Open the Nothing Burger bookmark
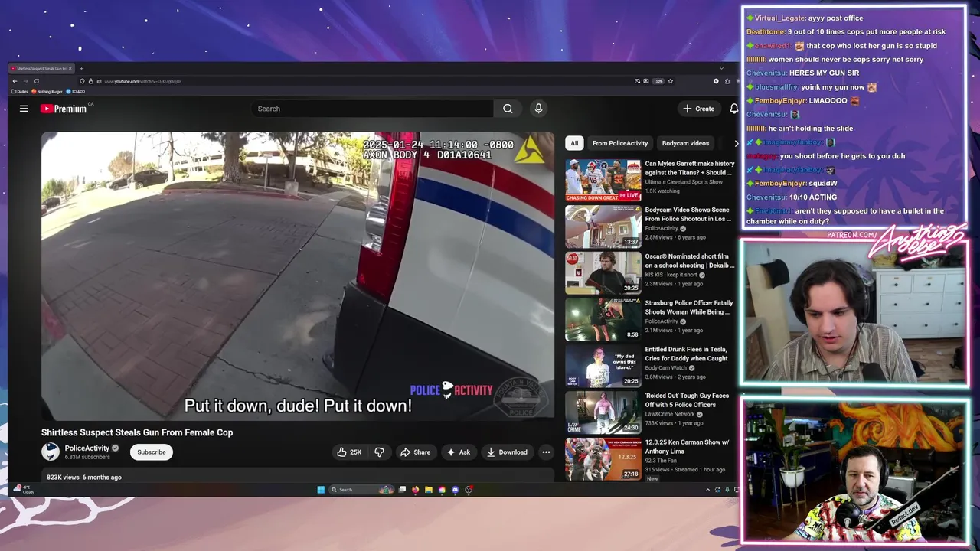 coord(47,91)
